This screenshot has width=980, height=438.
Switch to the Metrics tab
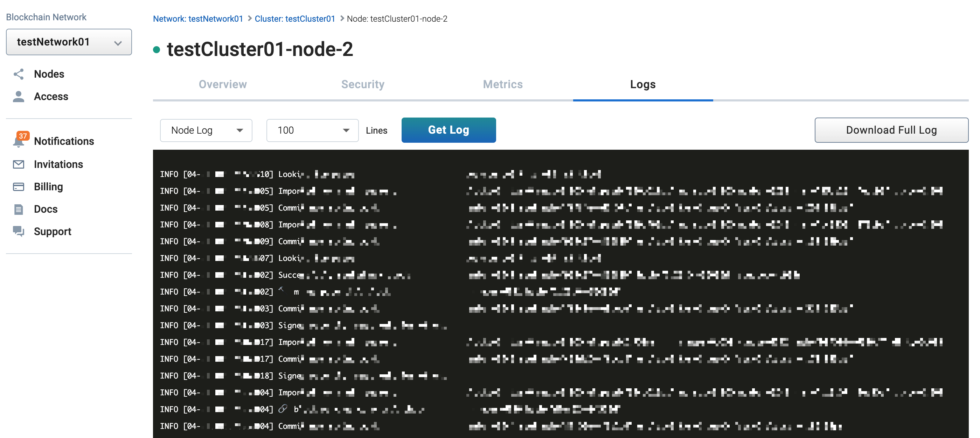[x=503, y=84]
